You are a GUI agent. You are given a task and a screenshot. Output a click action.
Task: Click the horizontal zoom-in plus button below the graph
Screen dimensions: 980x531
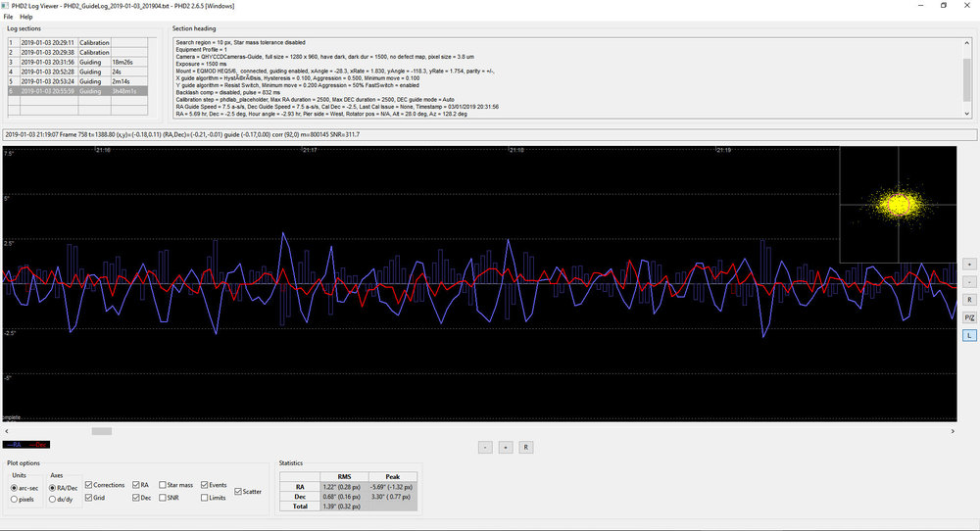[x=506, y=448]
